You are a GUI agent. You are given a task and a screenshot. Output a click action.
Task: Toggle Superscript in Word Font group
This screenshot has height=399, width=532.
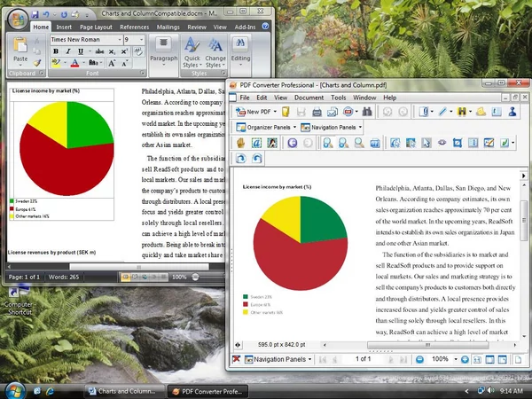coord(124,51)
